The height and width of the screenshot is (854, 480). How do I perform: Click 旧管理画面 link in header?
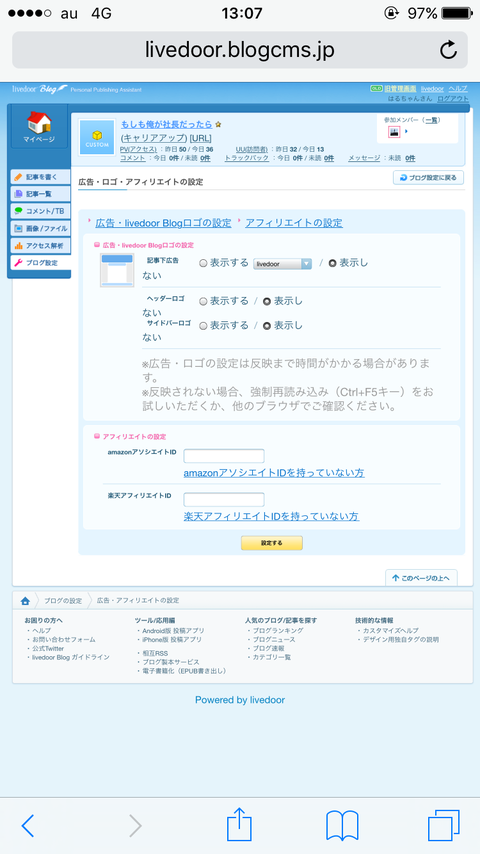click(x=400, y=88)
